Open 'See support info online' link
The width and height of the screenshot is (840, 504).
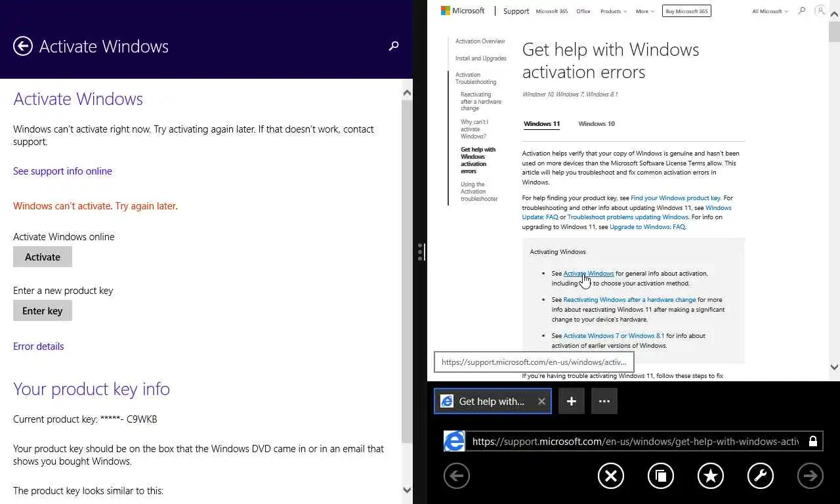pyautogui.click(x=62, y=171)
